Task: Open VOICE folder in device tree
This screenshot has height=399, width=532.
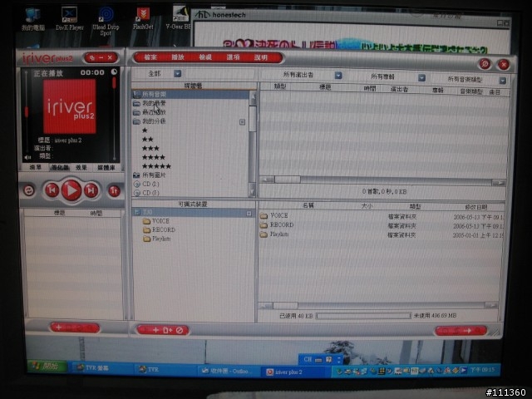Action: point(156,221)
